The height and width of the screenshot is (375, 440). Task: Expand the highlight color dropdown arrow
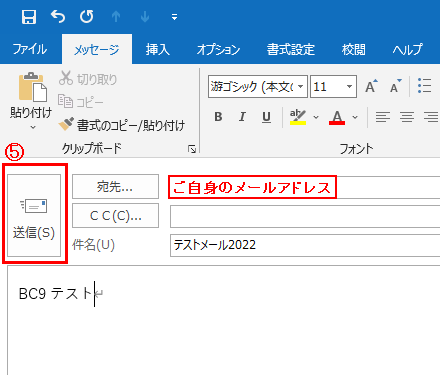click(316, 117)
